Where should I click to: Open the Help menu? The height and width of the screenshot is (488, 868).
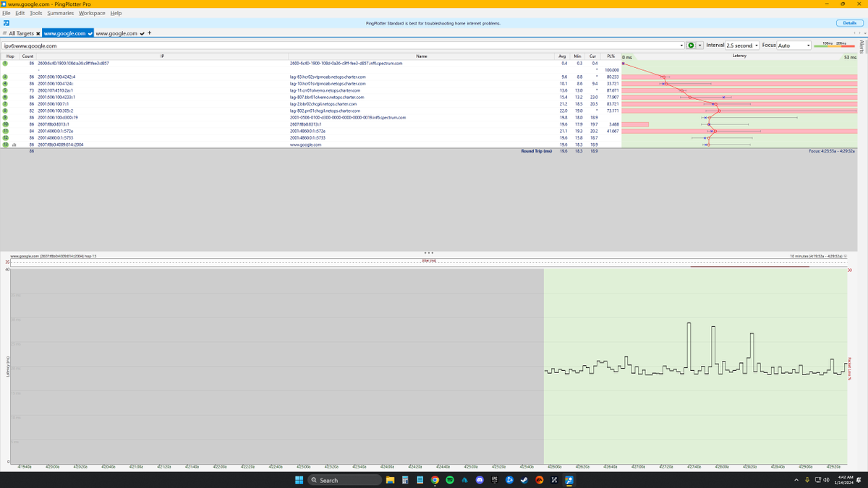tap(116, 13)
